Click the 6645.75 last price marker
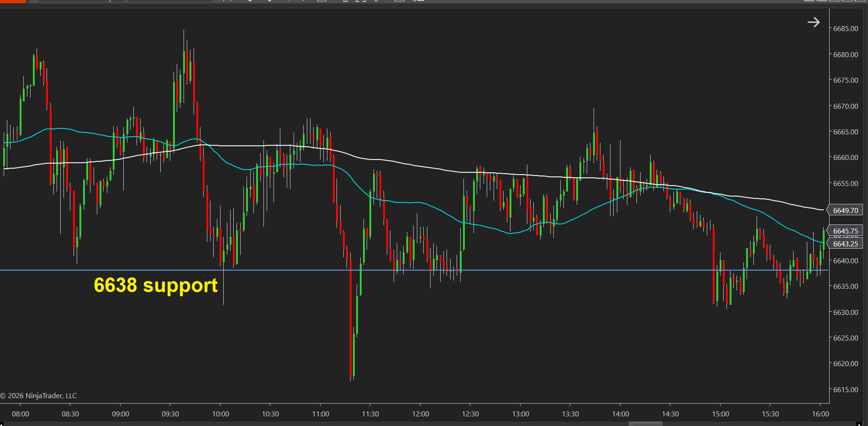This screenshot has height=426, width=868. 845,231
